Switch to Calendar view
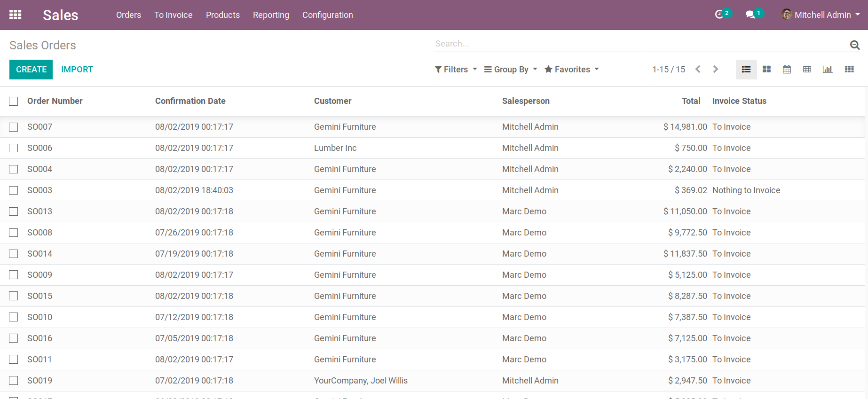Image resolution: width=868 pixels, height=399 pixels. [x=787, y=70]
